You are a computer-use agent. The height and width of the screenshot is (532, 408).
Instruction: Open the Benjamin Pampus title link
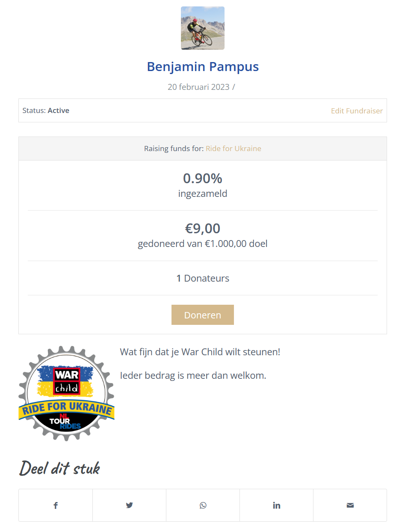tap(203, 67)
